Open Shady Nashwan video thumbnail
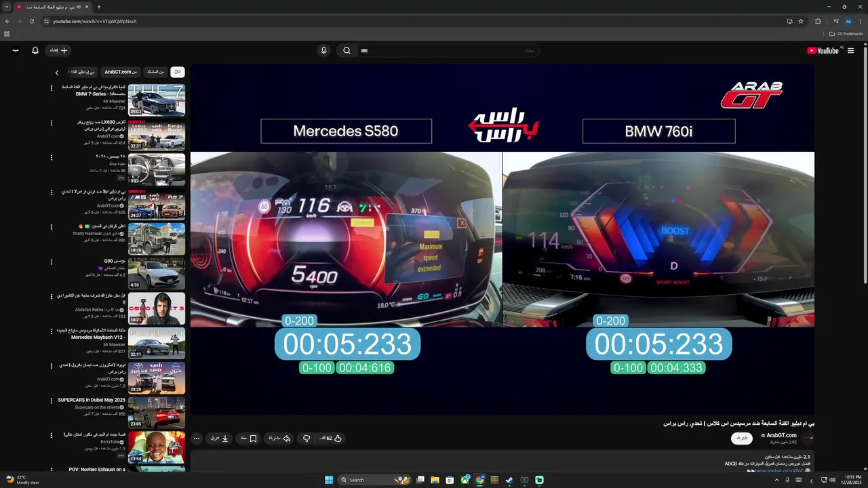The height and width of the screenshot is (488, 868). 157,239
